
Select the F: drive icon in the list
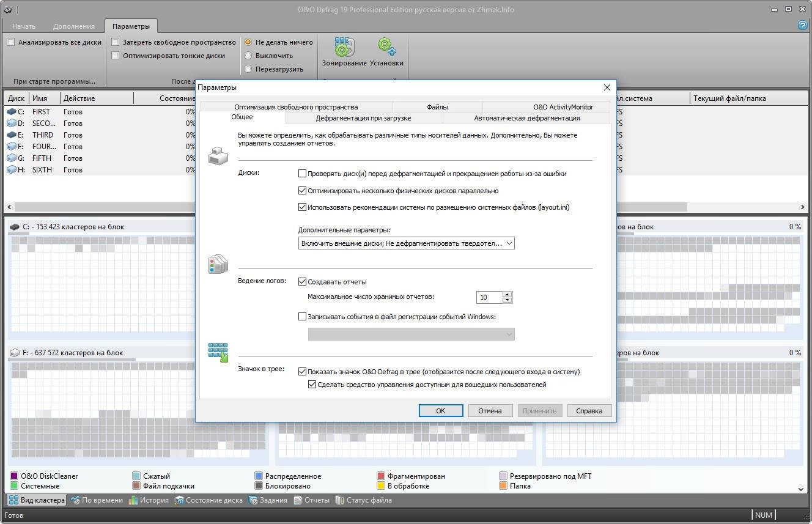pos(12,147)
